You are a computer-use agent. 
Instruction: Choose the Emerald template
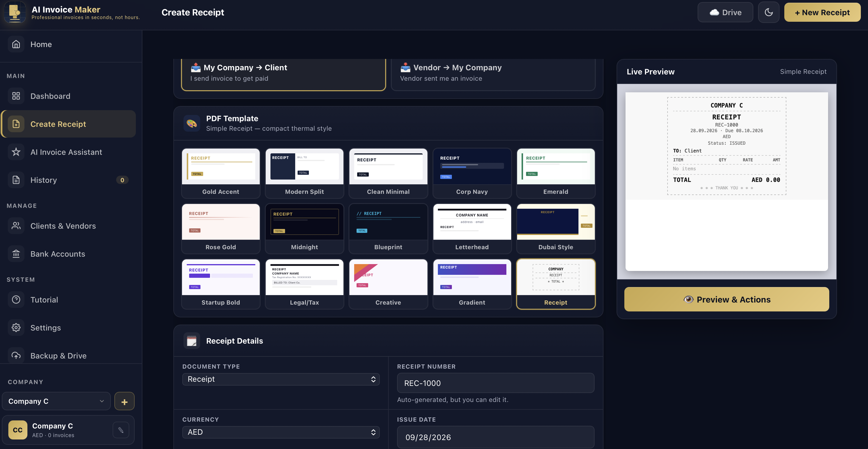click(556, 173)
